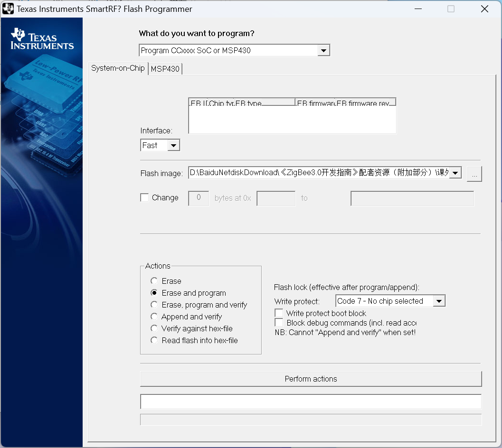Click the Texas Instruments logo
This screenshot has height=448, width=502.
[42, 39]
